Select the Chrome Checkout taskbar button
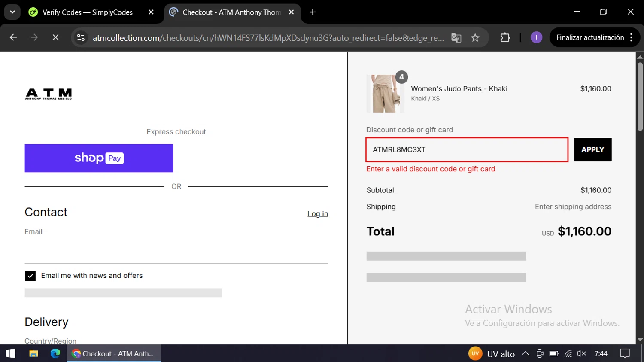The height and width of the screenshot is (362, 644). (114, 353)
